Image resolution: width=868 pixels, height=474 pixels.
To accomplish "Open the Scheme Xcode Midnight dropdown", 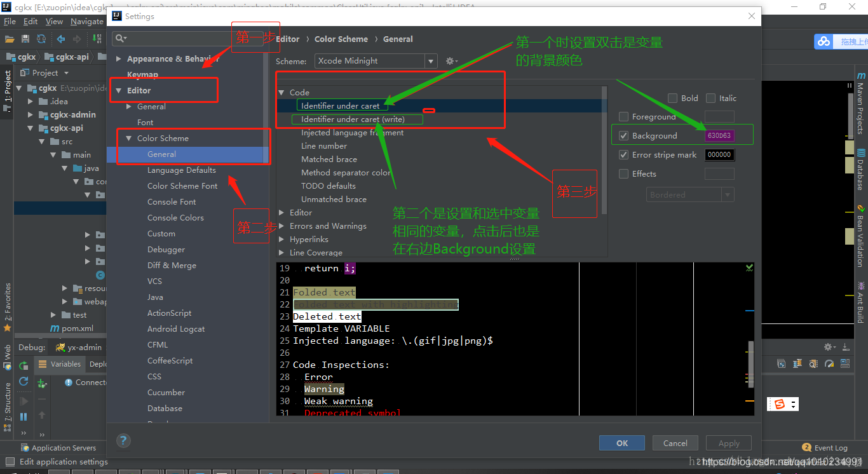I will pos(376,61).
